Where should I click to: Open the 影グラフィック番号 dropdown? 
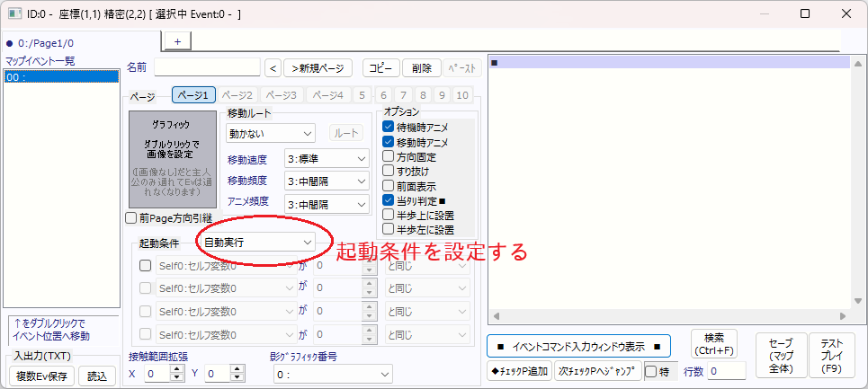click(x=333, y=375)
